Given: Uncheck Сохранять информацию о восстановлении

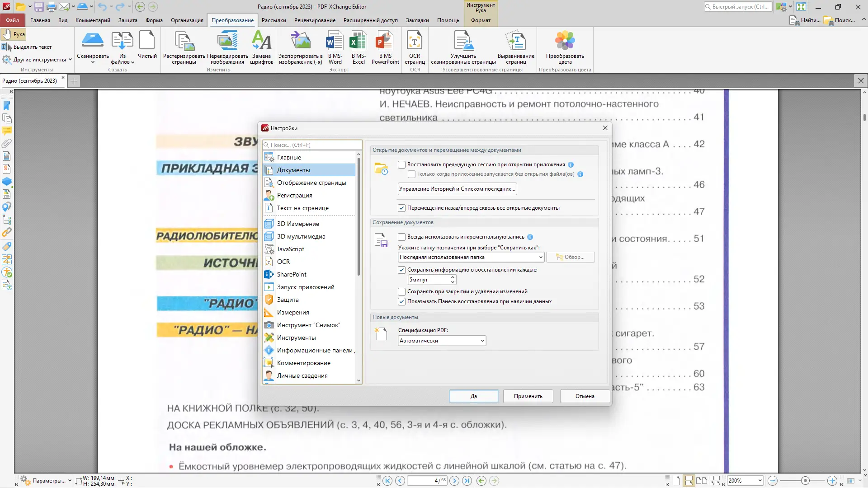Looking at the screenshot, I should (402, 270).
